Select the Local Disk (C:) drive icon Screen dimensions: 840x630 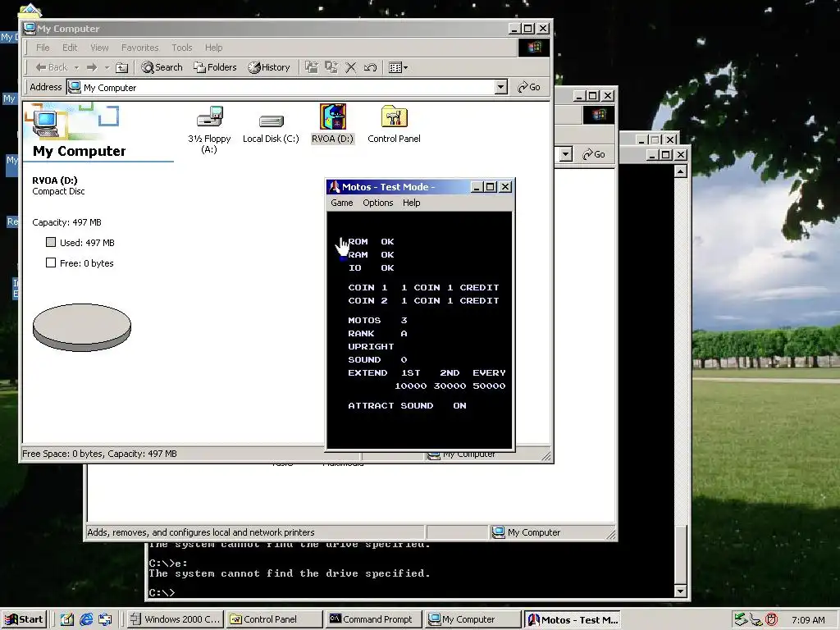[271, 121]
